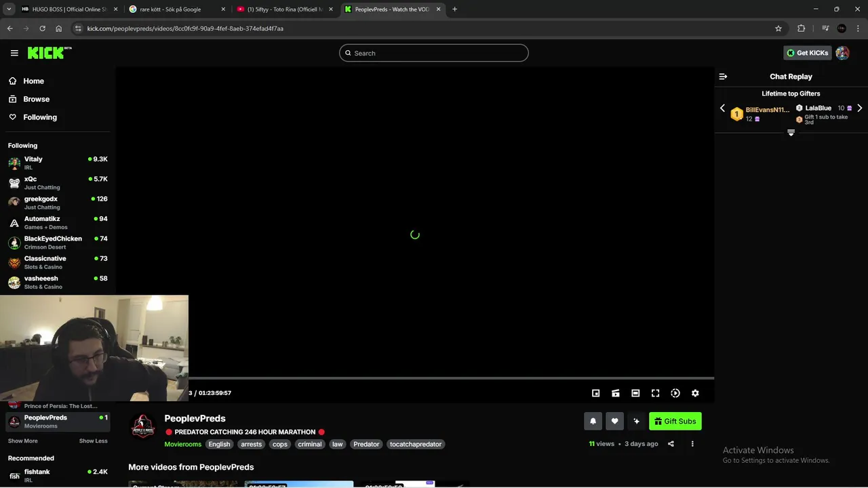Open LalaBlue gifter profile
The image size is (868, 488).
(818, 108)
